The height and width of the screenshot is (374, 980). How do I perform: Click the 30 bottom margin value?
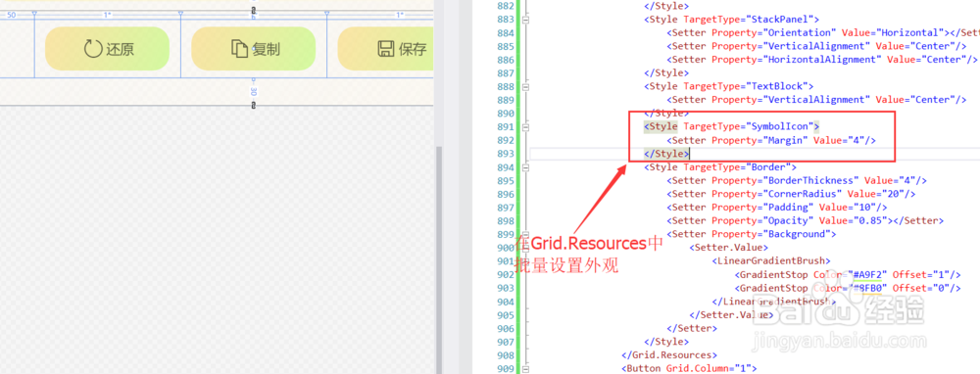point(253,91)
